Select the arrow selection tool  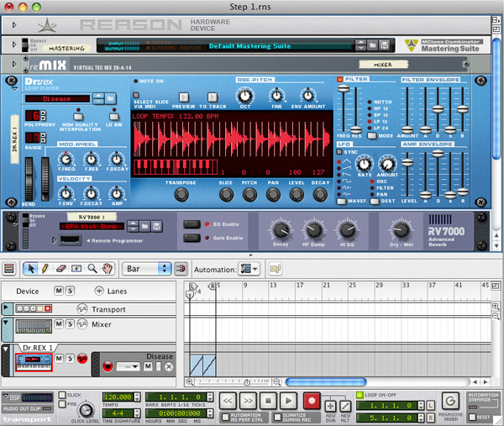tap(31, 269)
